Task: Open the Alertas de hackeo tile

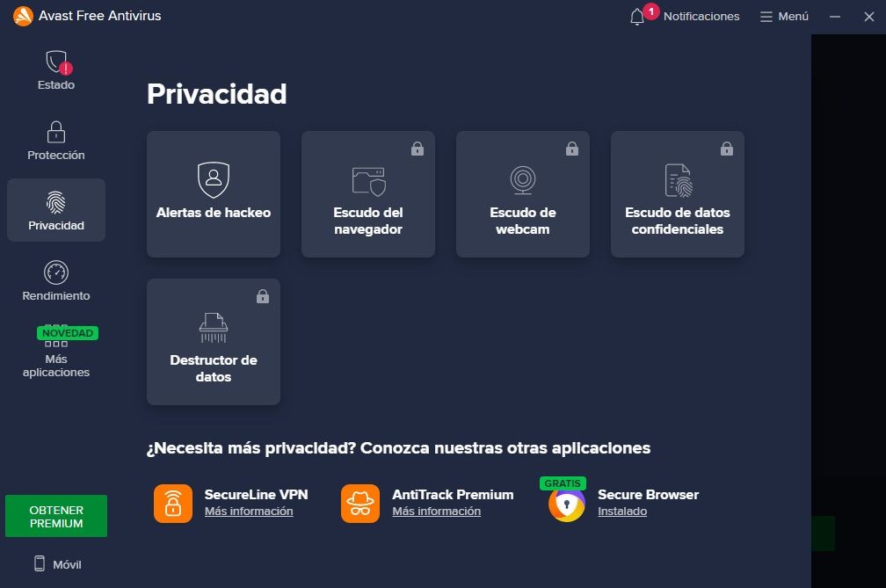Action: coord(214,194)
